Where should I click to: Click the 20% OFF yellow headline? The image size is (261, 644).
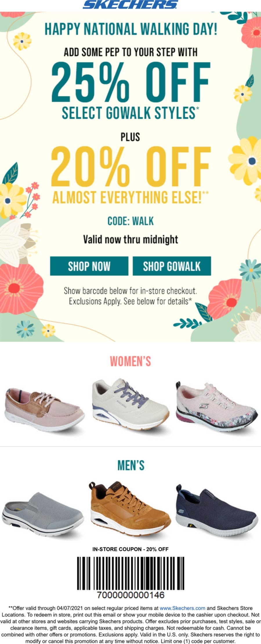point(131,167)
